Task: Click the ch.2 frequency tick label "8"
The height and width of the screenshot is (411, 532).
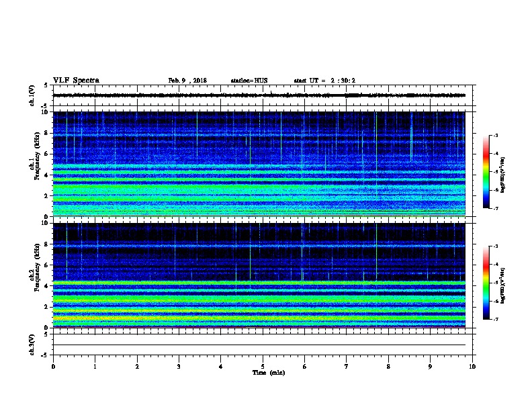Action: tap(46, 244)
